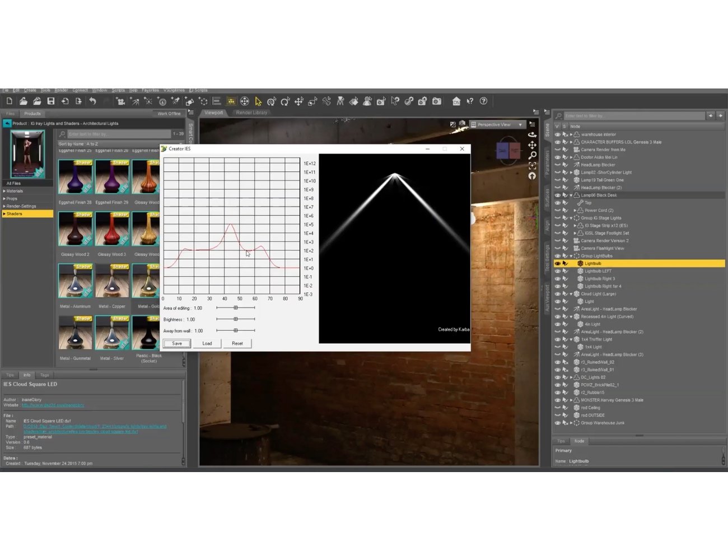Hide the Lightbulb LEFT node
Screen dimensions: 728x560
557,271
